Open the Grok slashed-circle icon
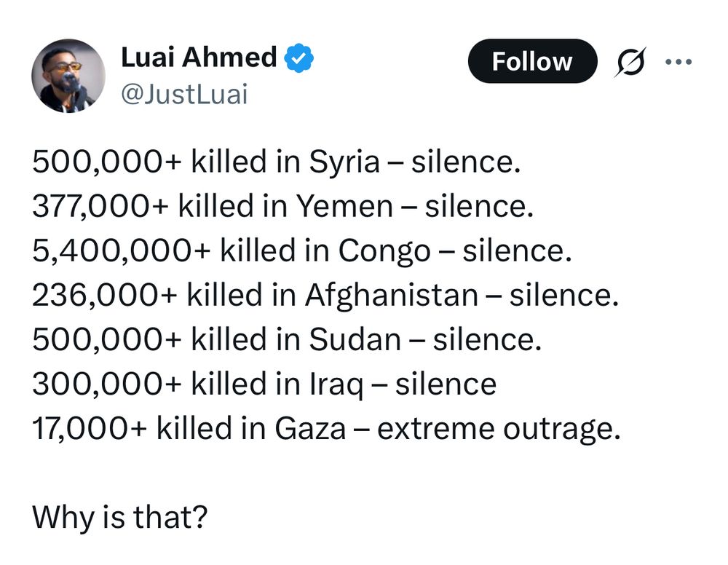 tap(630, 61)
